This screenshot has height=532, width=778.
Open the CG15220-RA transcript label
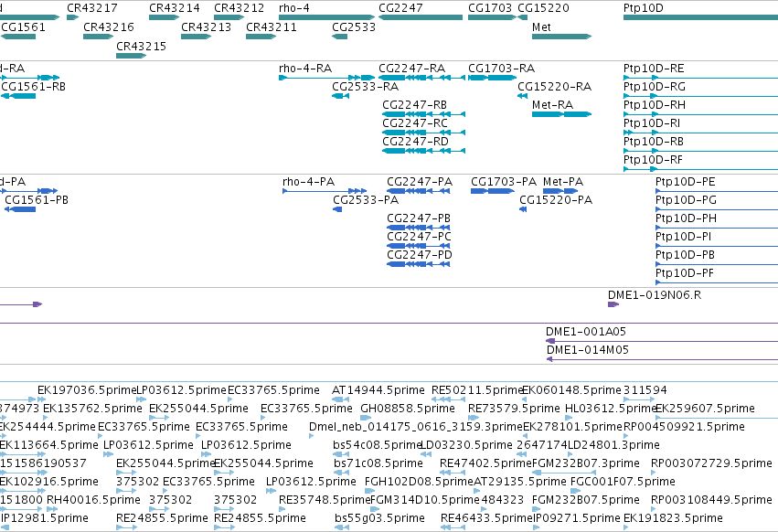555,86
